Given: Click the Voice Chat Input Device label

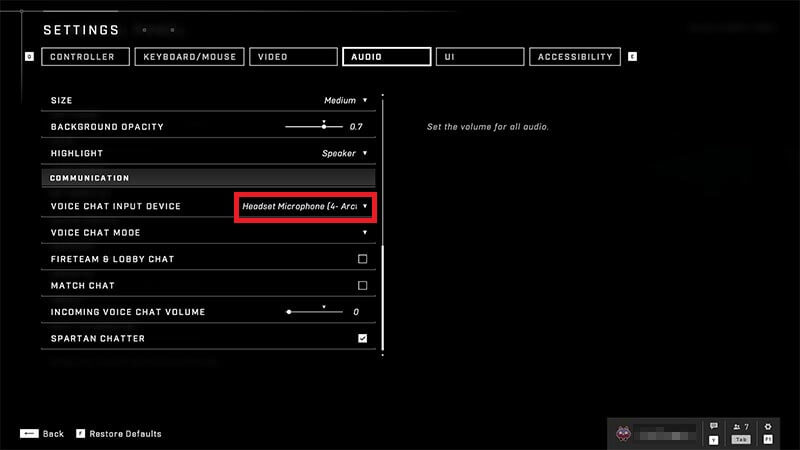Looking at the screenshot, I should [x=116, y=206].
